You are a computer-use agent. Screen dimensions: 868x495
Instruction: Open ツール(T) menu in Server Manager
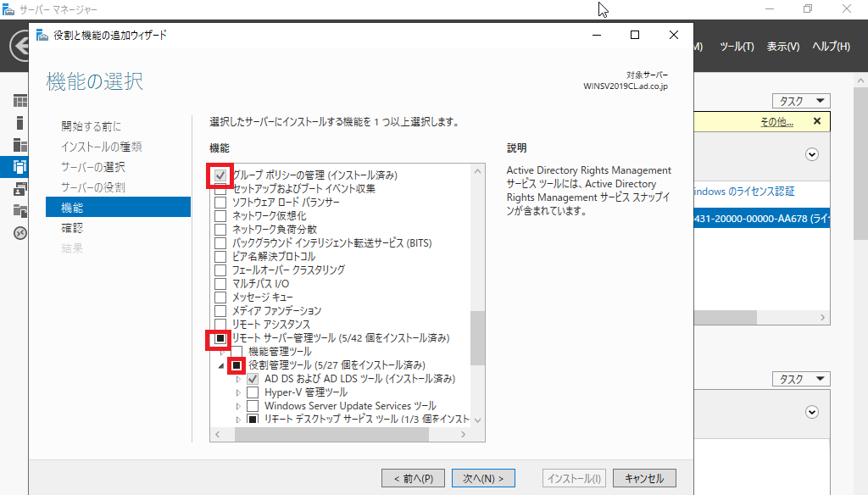[x=737, y=47]
